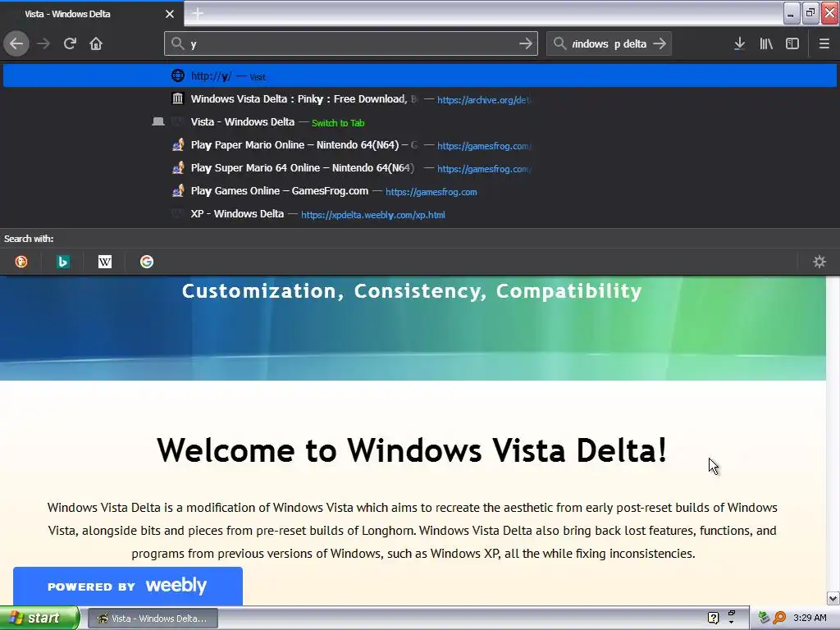
Task: Click the magnifier icon in address bar
Action: point(178,43)
